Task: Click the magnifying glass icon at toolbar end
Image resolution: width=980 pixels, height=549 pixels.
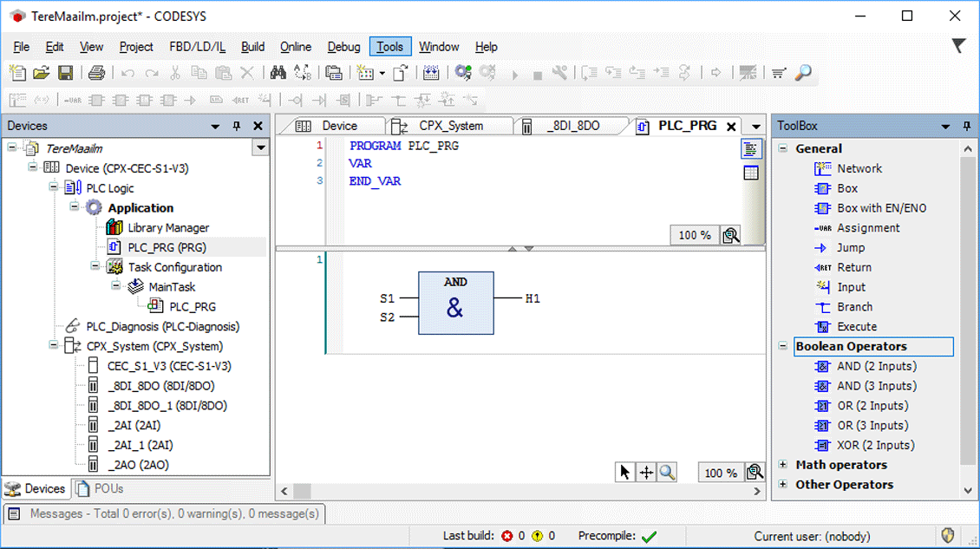Action: click(803, 73)
